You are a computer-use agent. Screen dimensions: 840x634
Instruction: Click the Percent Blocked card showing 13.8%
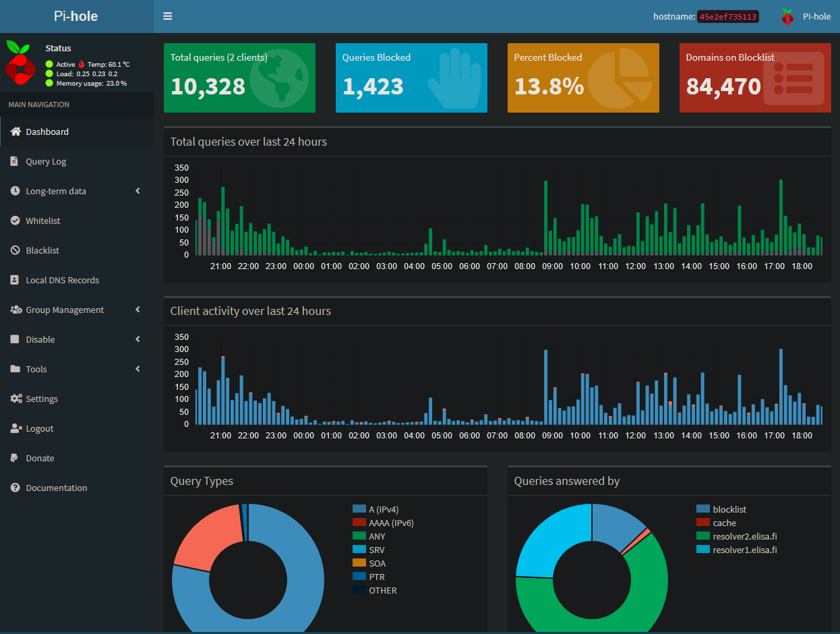583,78
